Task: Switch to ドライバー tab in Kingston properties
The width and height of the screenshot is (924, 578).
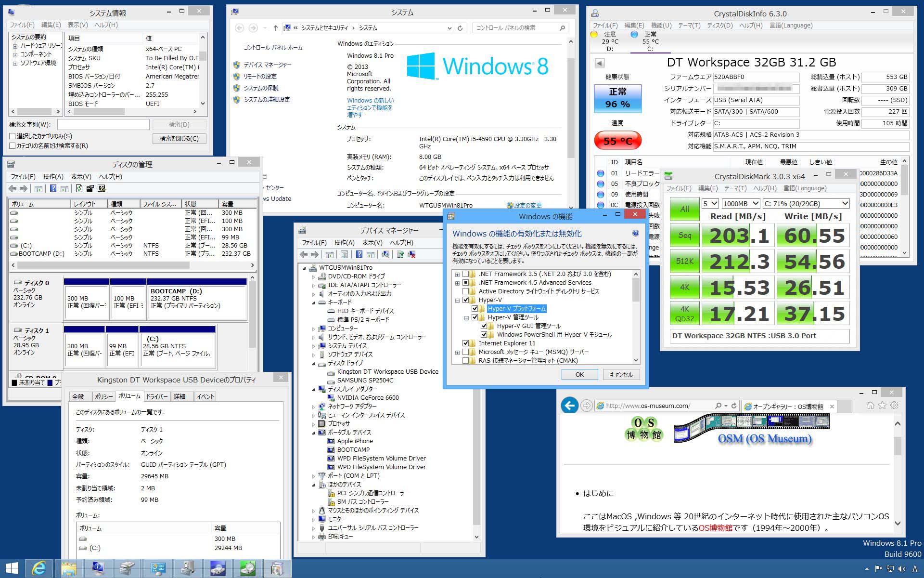Action: [156, 397]
